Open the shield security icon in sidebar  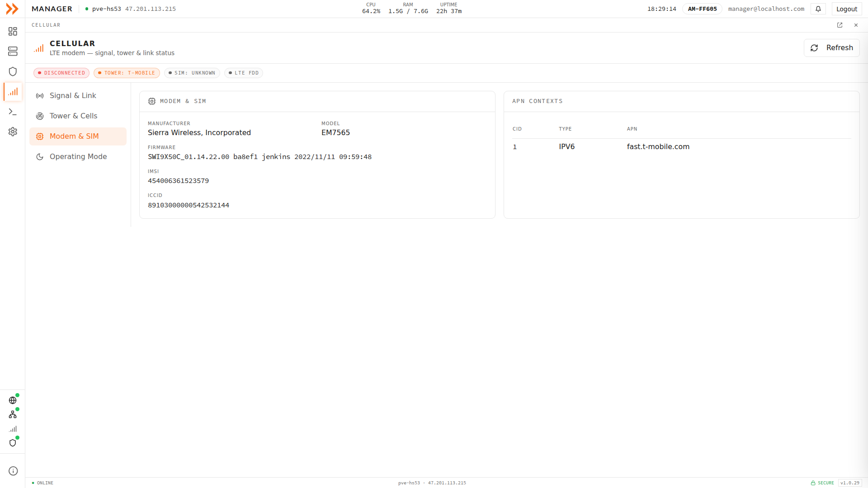click(13, 71)
